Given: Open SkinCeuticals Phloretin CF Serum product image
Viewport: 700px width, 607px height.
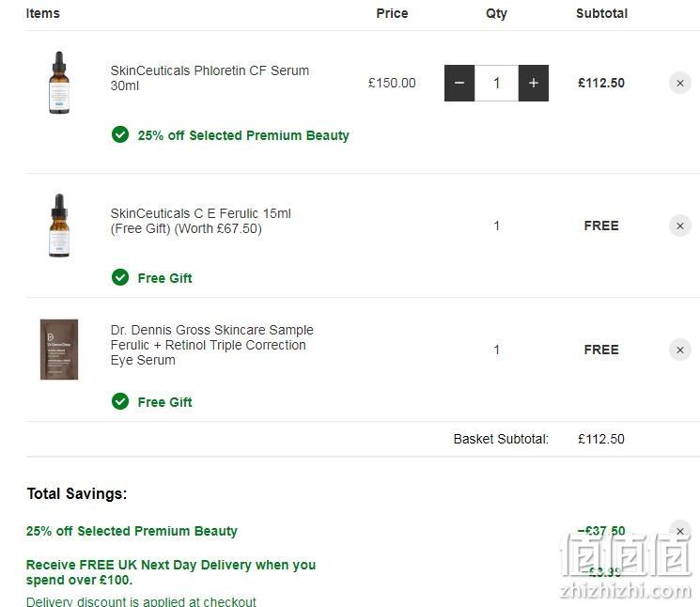Looking at the screenshot, I should click(59, 83).
